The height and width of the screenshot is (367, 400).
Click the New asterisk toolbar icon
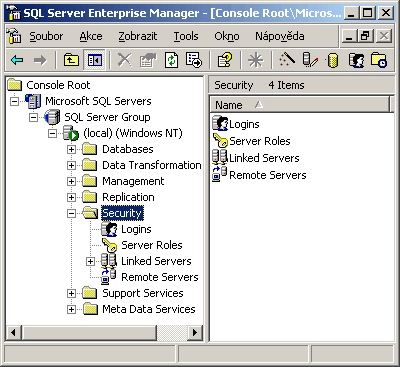coord(256,60)
